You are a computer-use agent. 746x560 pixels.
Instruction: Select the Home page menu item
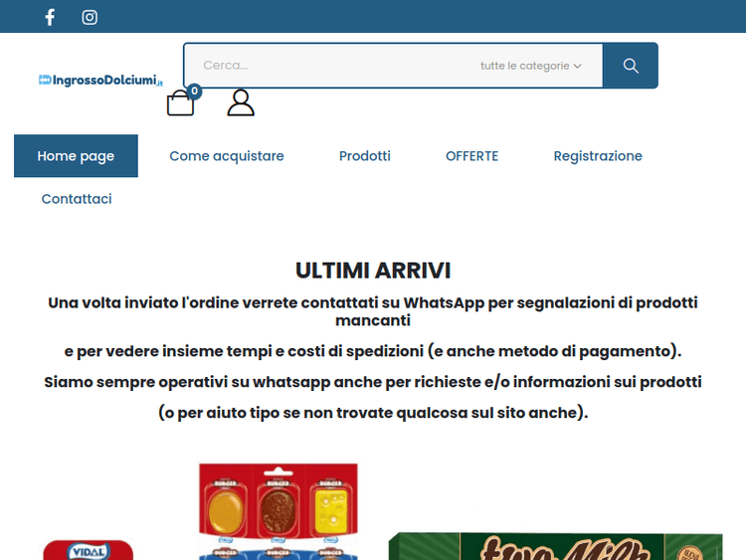76,156
